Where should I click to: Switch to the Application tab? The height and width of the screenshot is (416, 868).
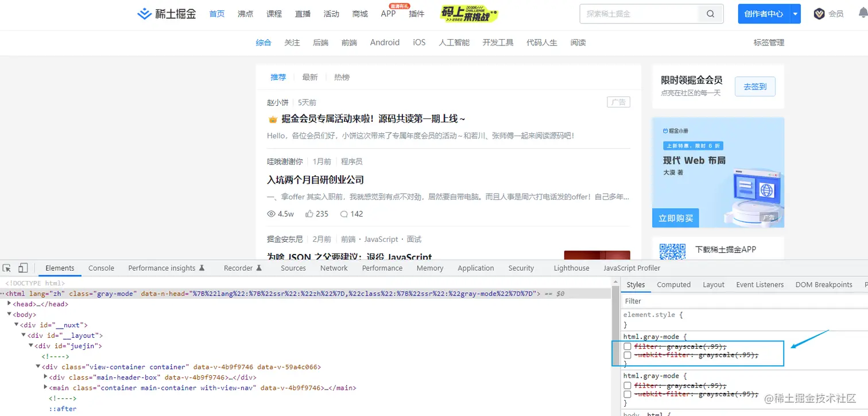[476, 268]
